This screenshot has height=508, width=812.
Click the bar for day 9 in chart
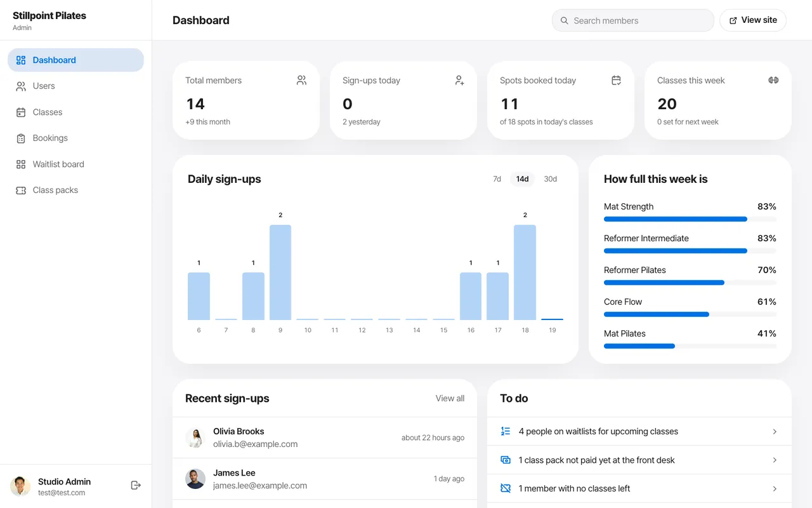point(280,272)
